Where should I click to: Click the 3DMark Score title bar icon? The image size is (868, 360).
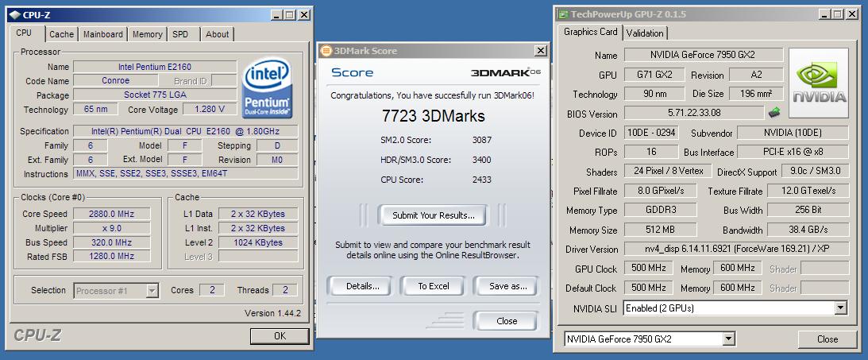326,51
